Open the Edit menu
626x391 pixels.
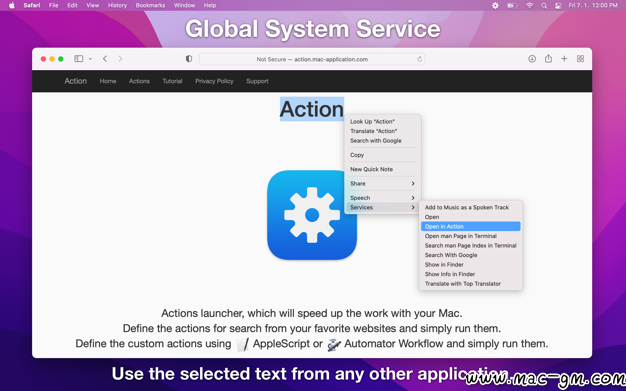(72, 5)
